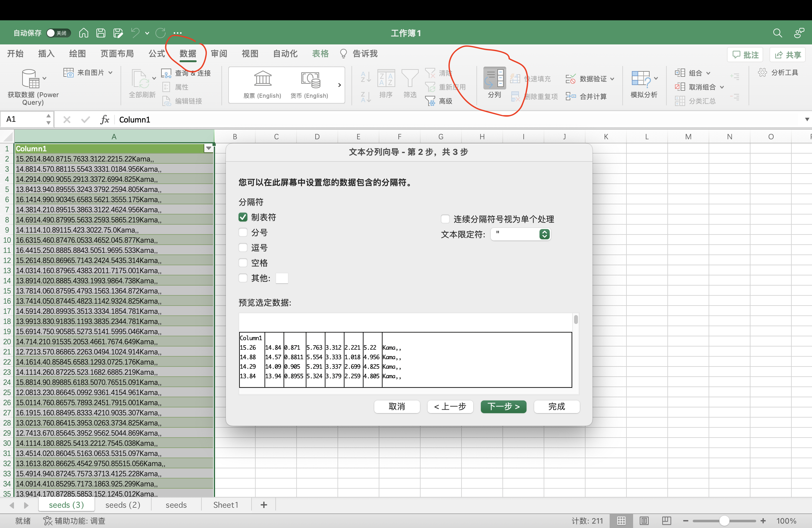Expand the From Picture dropdown arrow
Viewport: 812px width, 528px height.
(110, 73)
